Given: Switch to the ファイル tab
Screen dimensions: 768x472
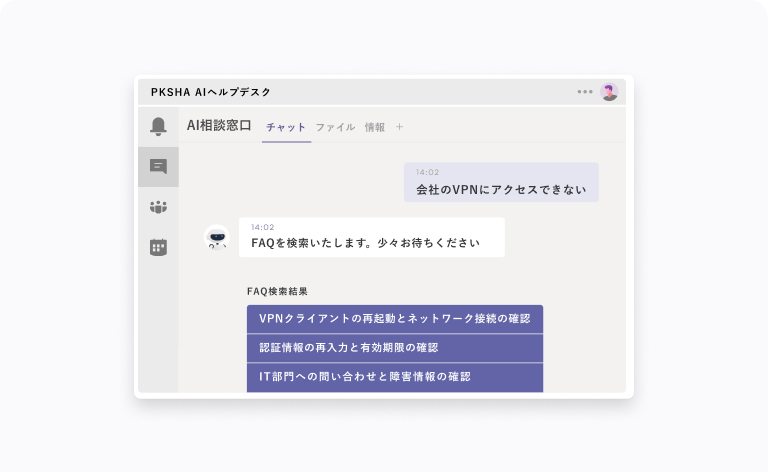Looking at the screenshot, I should (x=336, y=127).
